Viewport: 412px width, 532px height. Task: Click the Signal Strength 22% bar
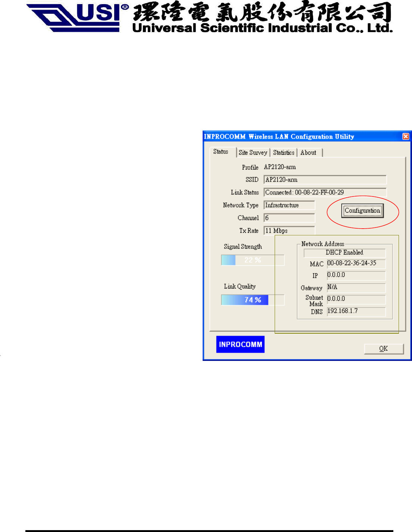pos(253,260)
